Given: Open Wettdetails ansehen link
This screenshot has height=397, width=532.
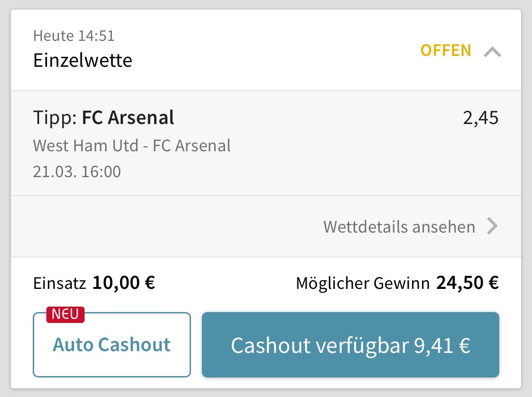Looking at the screenshot, I should (399, 226).
